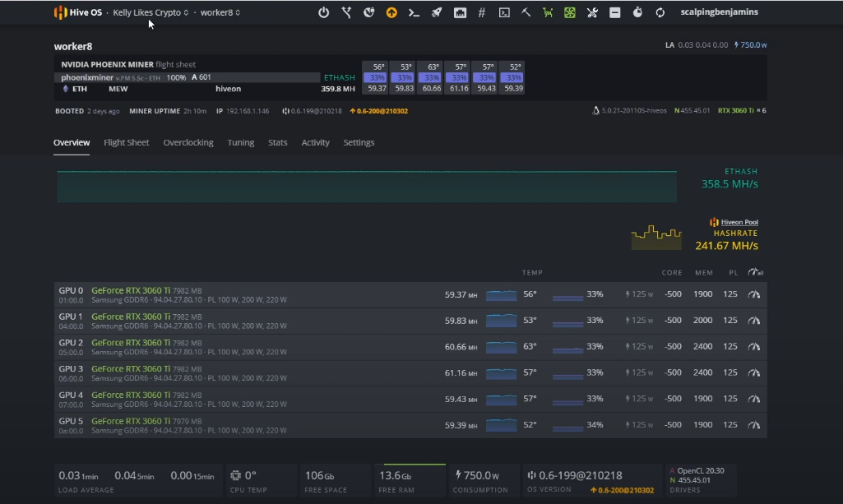This screenshot has height=504, width=843.
Task: Click GPU 0 memory clock value 1900
Action: click(702, 294)
